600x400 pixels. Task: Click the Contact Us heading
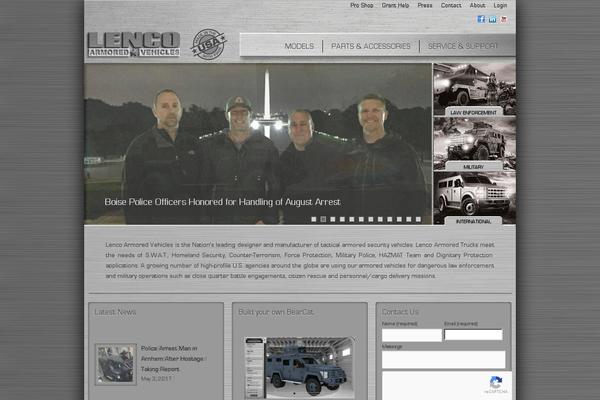click(400, 312)
